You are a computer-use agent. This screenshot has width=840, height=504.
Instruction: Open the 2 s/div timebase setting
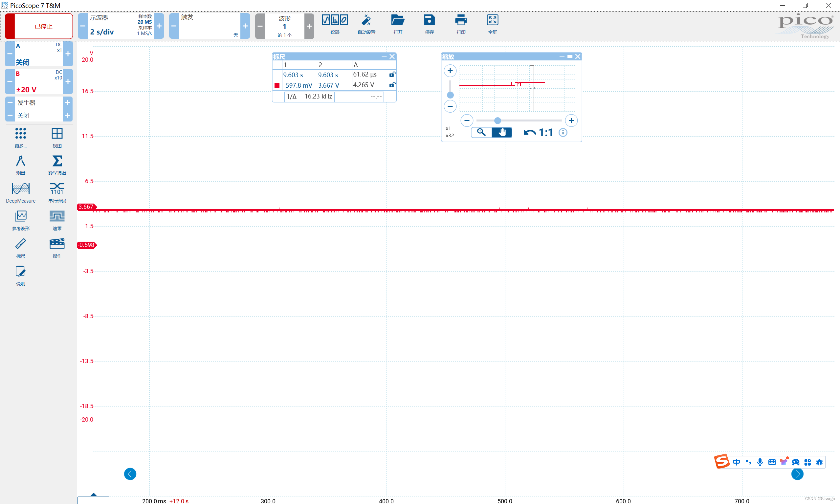coord(102,32)
